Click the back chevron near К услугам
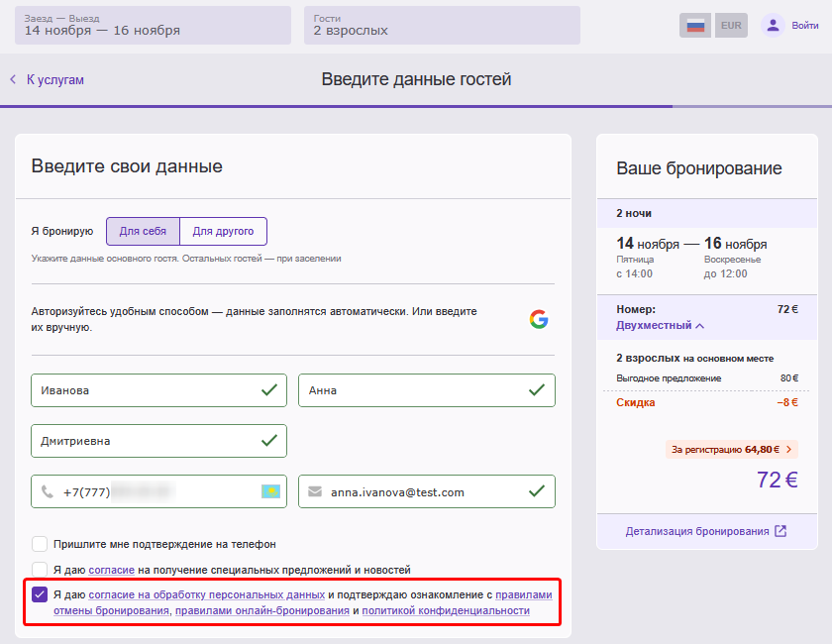The image size is (832, 644). (13, 79)
